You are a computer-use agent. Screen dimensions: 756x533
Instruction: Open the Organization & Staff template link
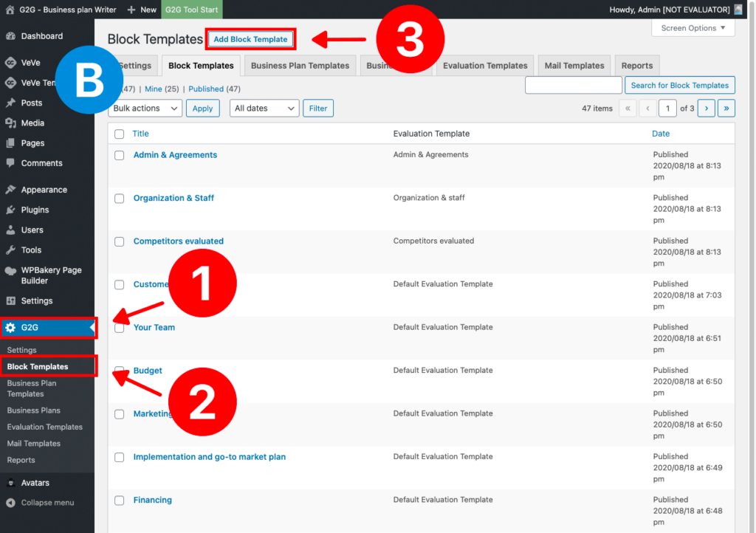coord(173,198)
